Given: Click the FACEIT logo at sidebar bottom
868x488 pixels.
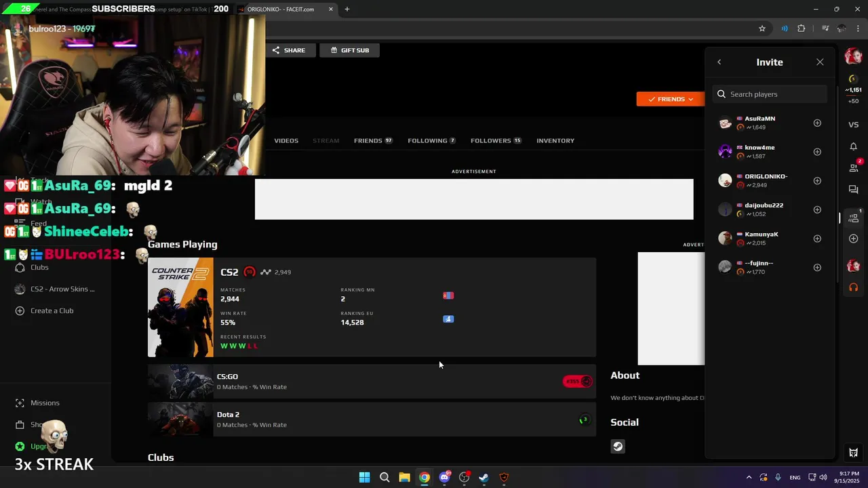Looking at the screenshot, I should pos(854,453).
